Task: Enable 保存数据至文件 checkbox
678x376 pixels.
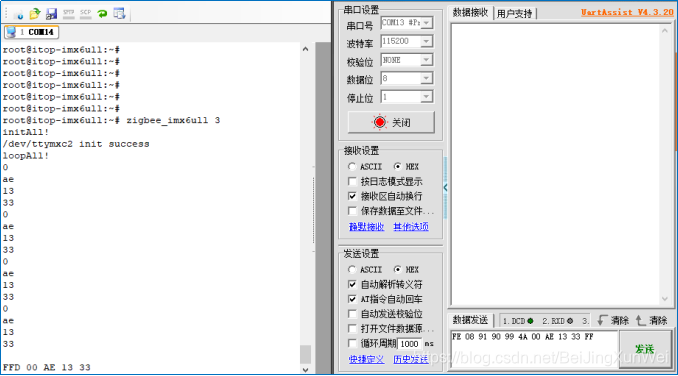Action: click(x=352, y=211)
